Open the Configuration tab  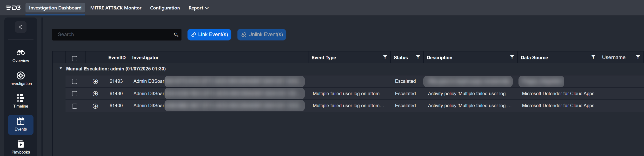(x=165, y=8)
